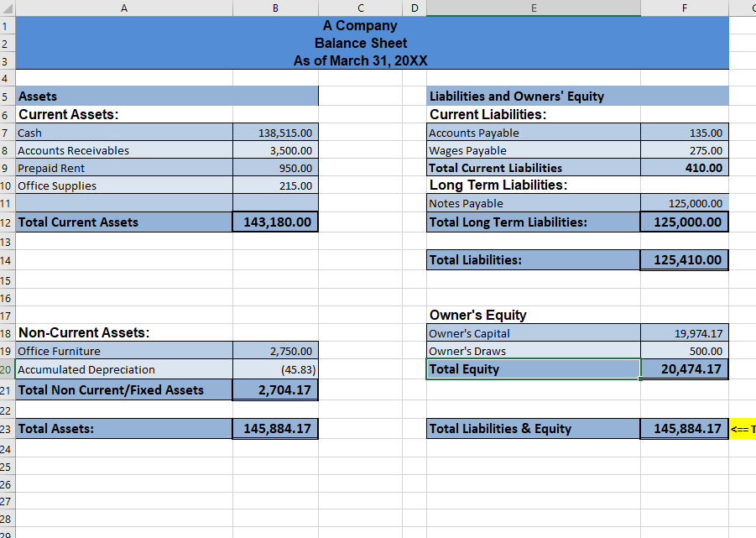Select the Total Assets value 145,884.17
The image size is (756, 538).
[x=275, y=428]
